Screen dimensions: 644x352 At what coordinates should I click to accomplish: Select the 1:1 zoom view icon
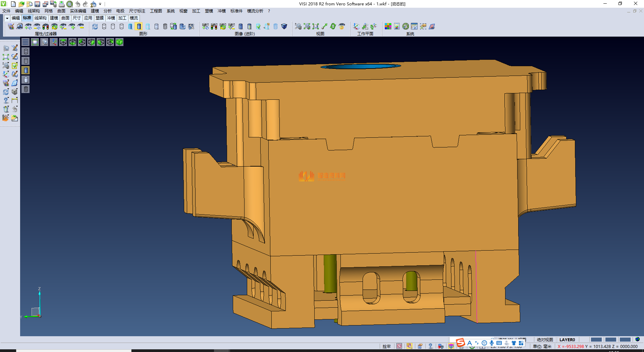(316, 27)
